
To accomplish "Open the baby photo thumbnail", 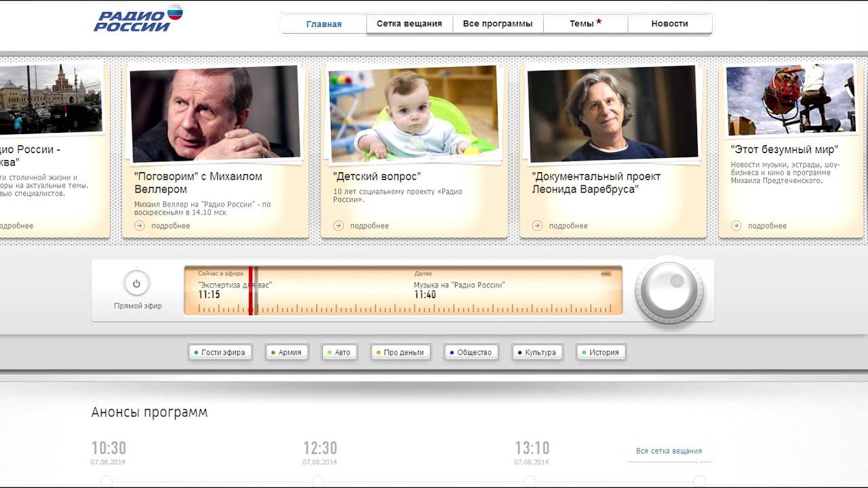I will pos(414,113).
